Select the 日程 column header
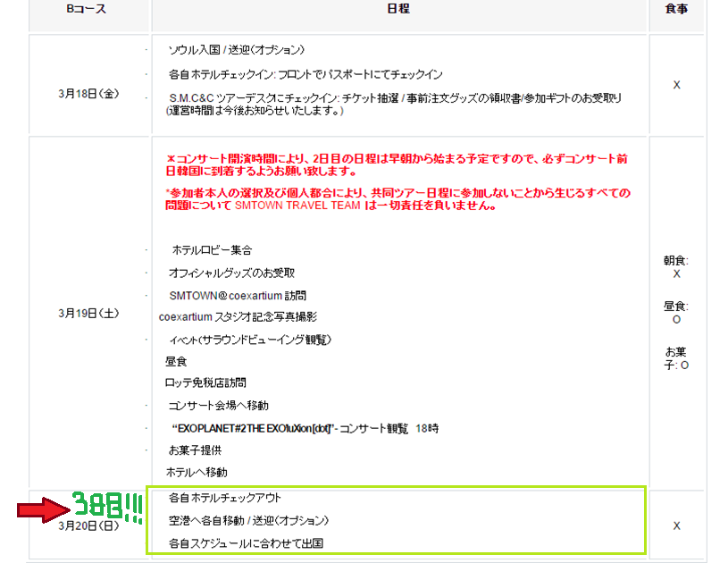 [x=397, y=9]
